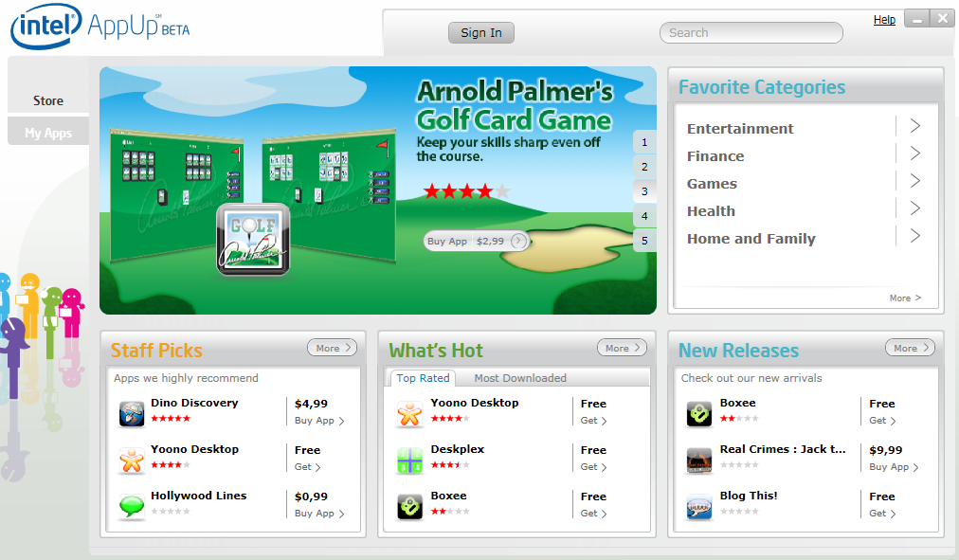Open the Hollywood Lines title
959x560 pixels.
pyautogui.click(x=199, y=496)
